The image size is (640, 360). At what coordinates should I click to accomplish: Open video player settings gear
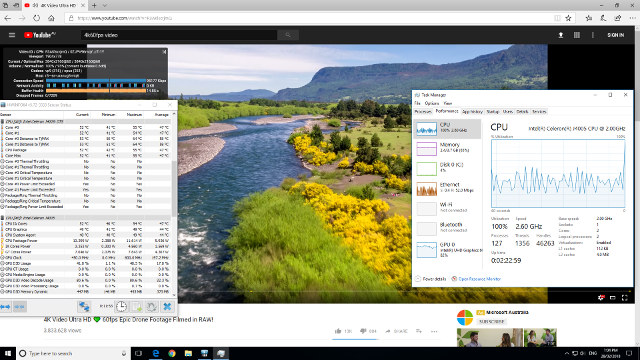[x=601, y=298]
